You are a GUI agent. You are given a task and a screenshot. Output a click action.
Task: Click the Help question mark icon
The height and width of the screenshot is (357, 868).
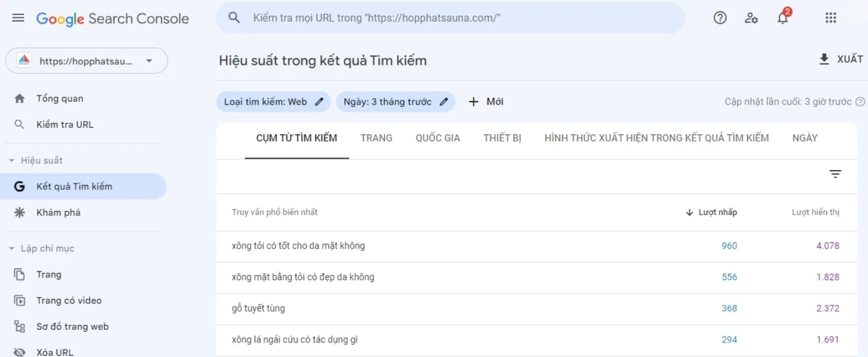click(720, 18)
